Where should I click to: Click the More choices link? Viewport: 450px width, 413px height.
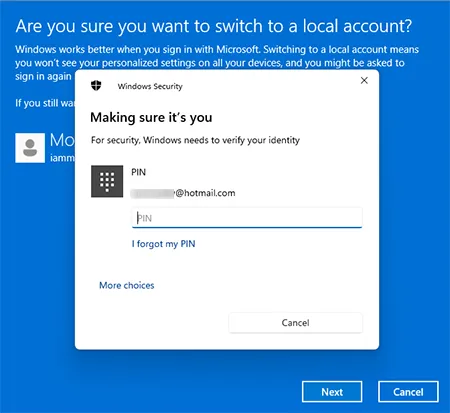(127, 285)
